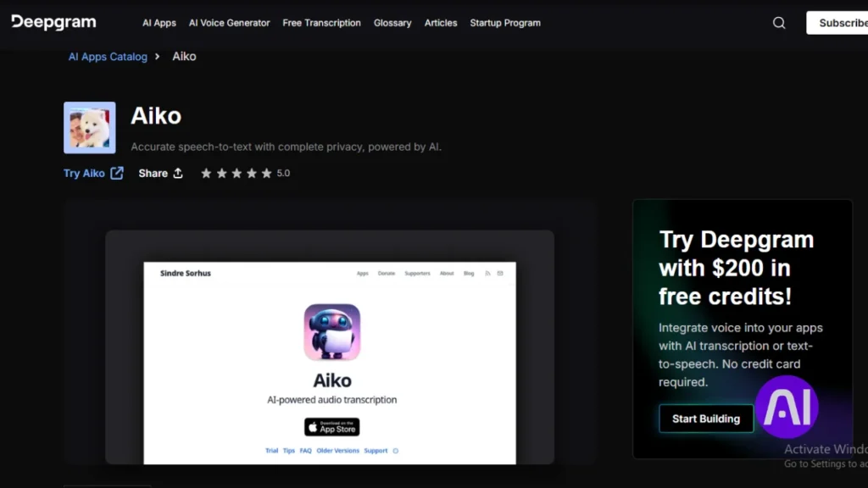This screenshot has width=868, height=488.
Task: Click the Deepgram logo in the top left
Action: [x=53, y=23]
